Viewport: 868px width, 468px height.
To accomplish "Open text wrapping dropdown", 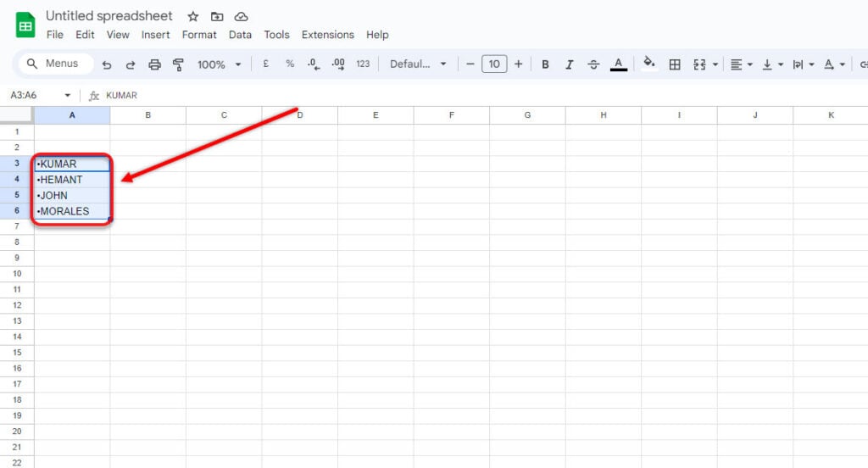I will pyautogui.click(x=804, y=64).
